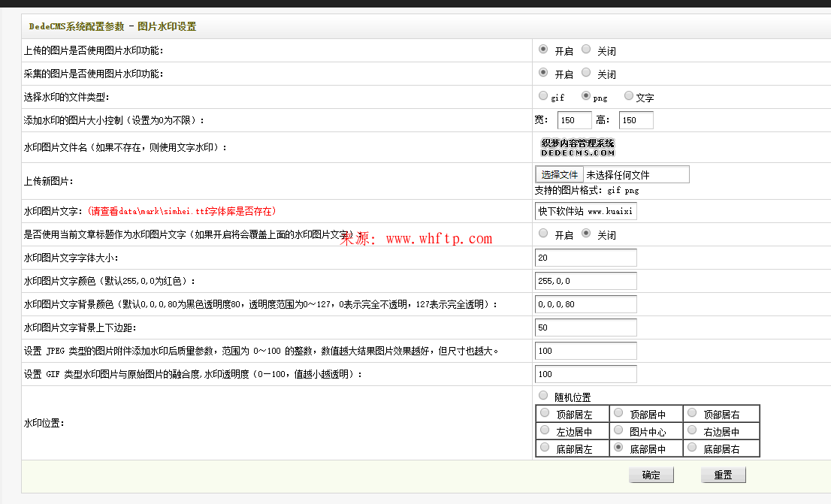Set watermark position to 图片中心
This screenshot has width=831, height=504.
click(x=618, y=430)
